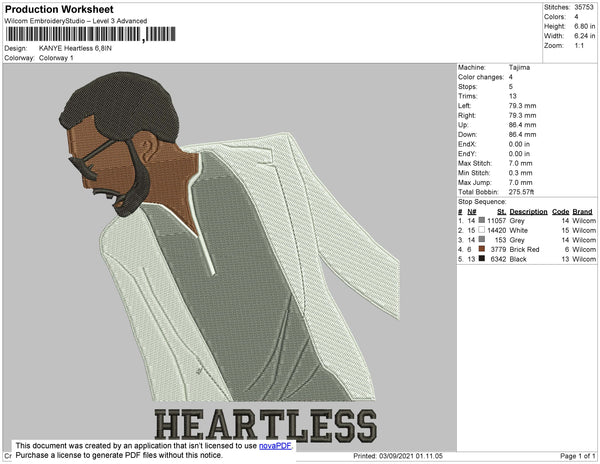The width and height of the screenshot is (600, 464).
Task: Click the 'Page 1 of 1' footer
Action: pyautogui.click(x=577, y=456)
